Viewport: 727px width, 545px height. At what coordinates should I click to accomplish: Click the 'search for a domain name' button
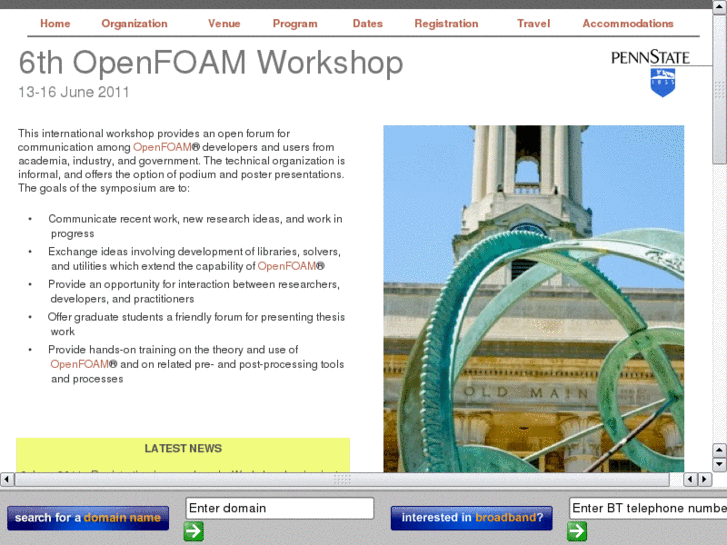tap(88, 518)
